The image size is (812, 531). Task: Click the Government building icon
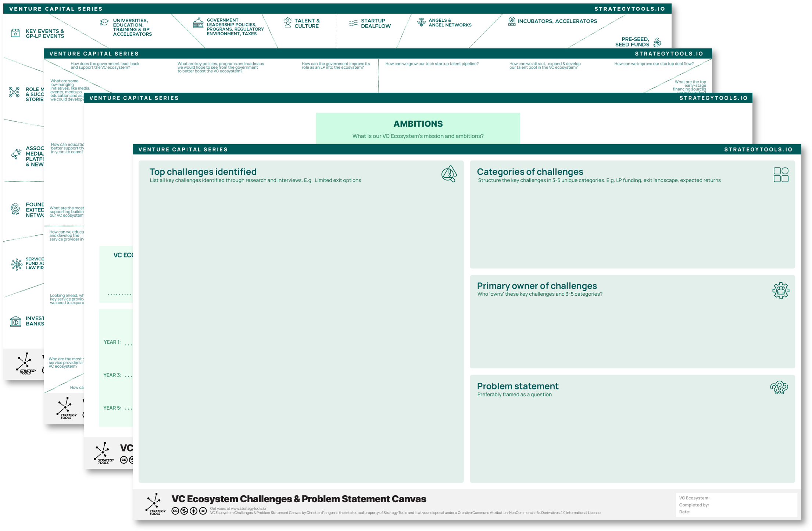198,23
